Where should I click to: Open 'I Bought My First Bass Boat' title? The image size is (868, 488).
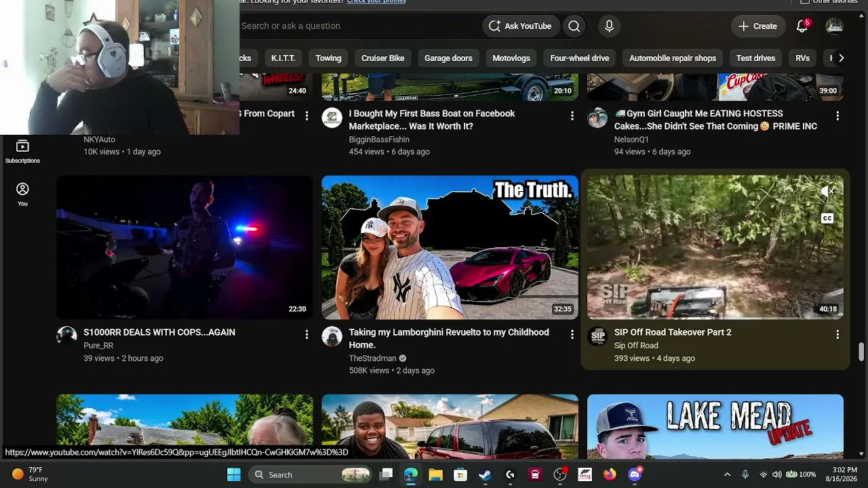432,120
